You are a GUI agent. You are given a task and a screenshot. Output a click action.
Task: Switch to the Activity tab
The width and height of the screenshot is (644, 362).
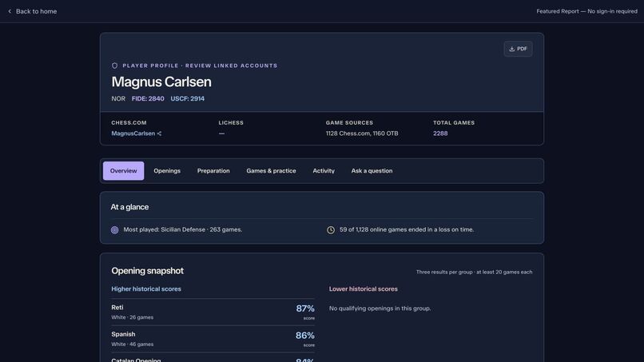tap(324, 171)
